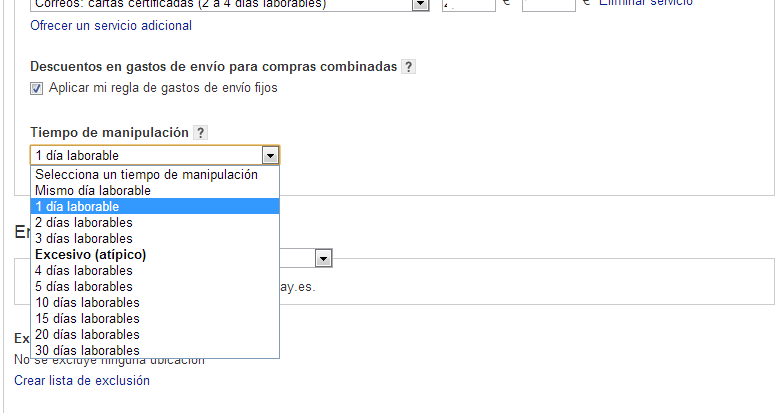Viewport: 777px width, 413px height.
Task: Open the Correos shipping service dropdown arrow
Action: [x=420, y=5]
